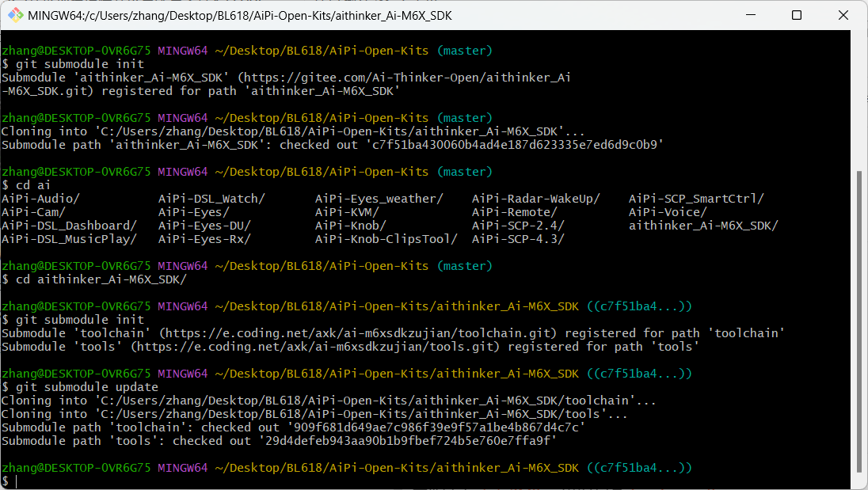Click the window title path text

pyautogui.click(x=240, y=16)
